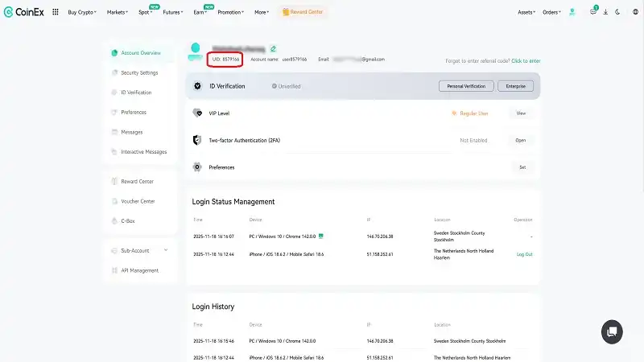This screenshot has height=362, width=644.
Task: Open Voucher Center in sidebar
Action: click(138, 201)
